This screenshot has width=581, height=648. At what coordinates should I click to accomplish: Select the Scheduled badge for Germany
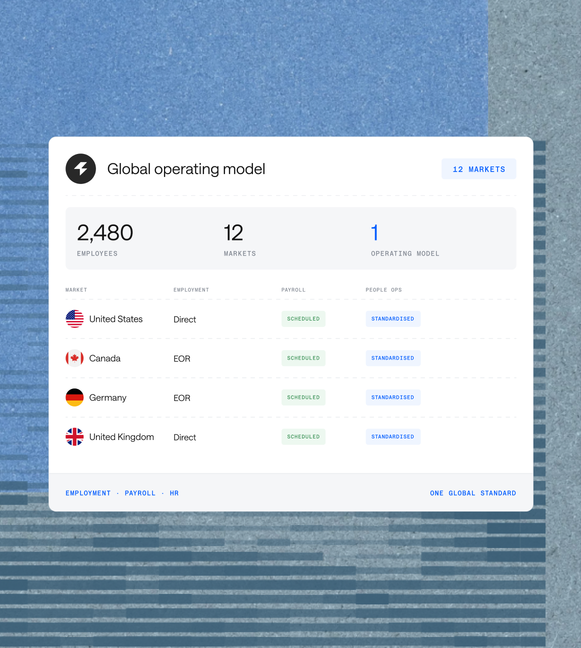click(x=303, y=397)
